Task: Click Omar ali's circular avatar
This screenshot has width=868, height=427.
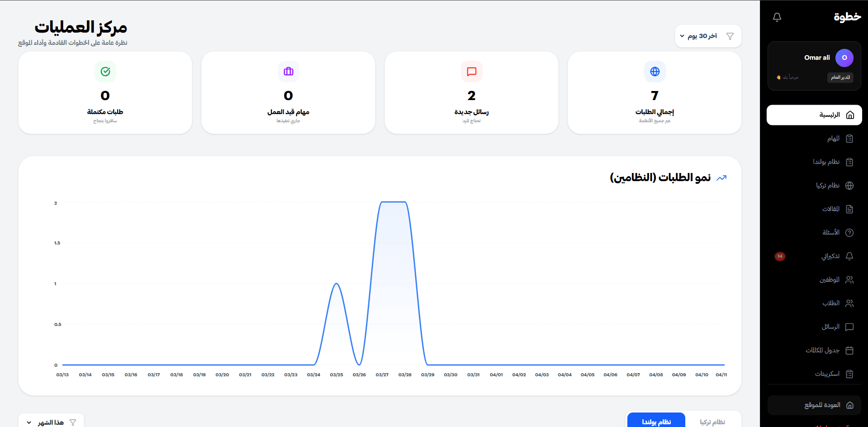Action: 844,58
